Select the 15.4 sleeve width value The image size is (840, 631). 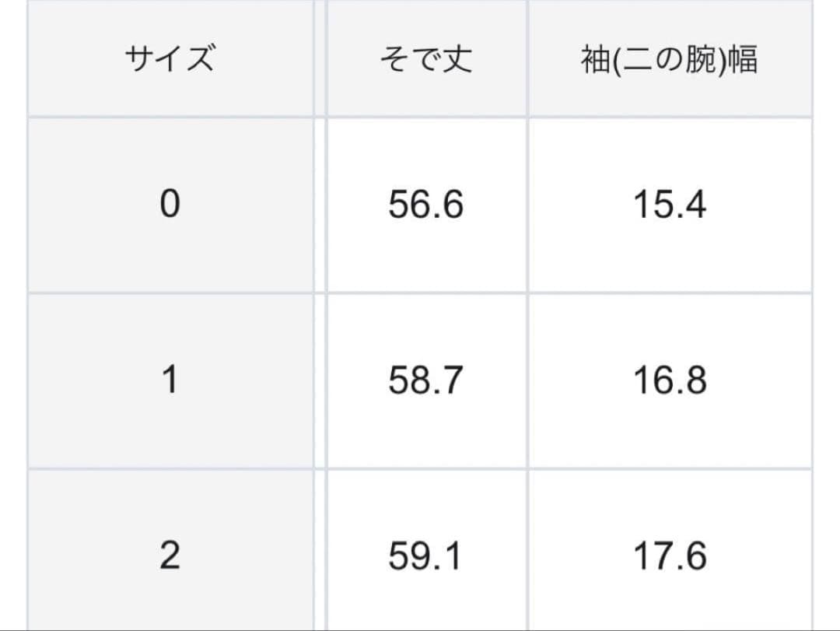(669, 205)
